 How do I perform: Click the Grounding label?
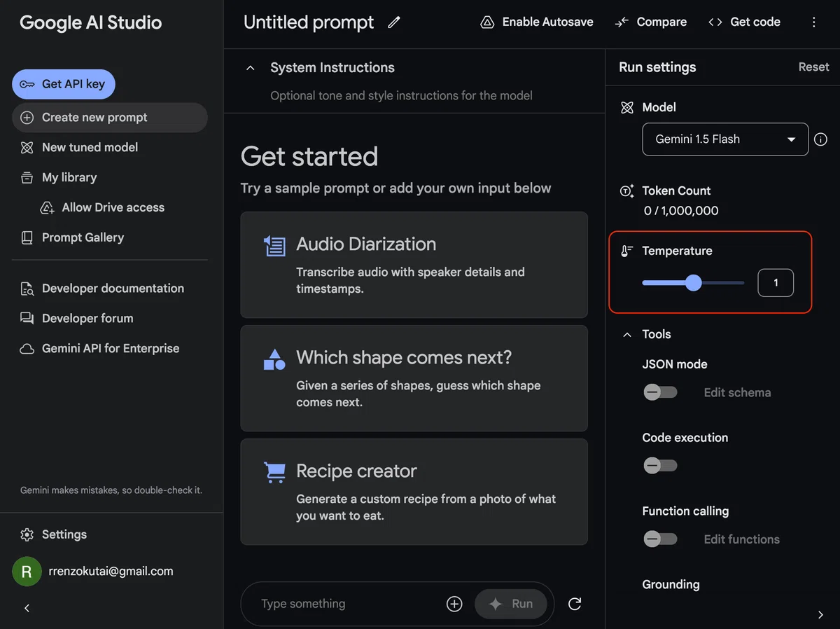671,585
